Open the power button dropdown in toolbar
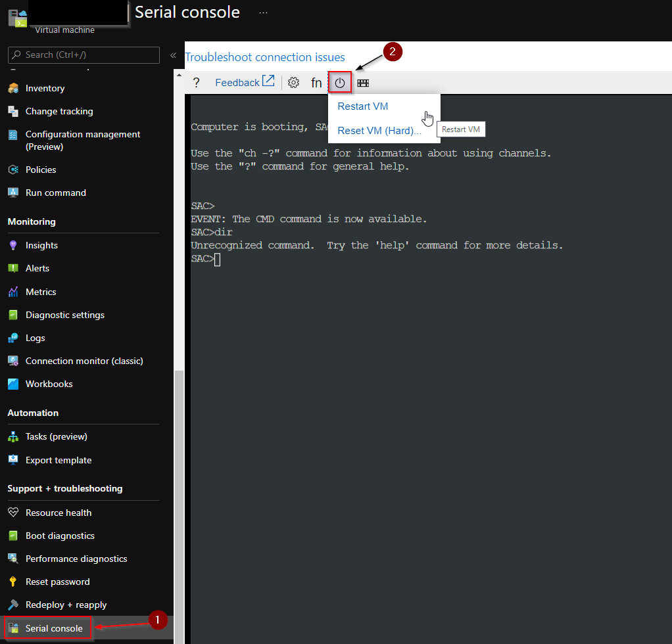The height and width of the screenshot is (644, 672). [340, 83]
